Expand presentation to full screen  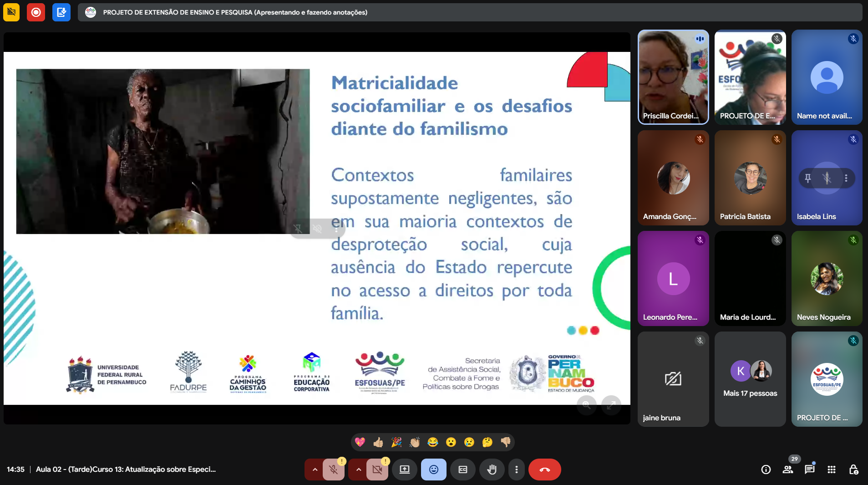coord(611,404)
